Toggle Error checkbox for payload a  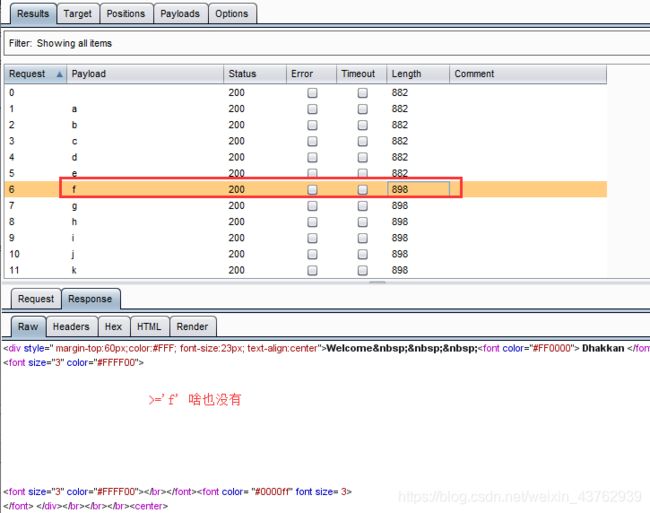pos(312,109)
